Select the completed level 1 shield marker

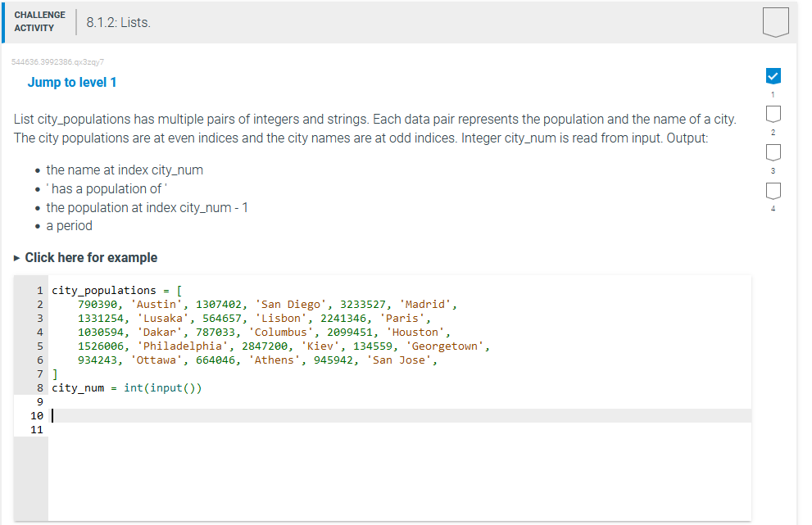point(773,75)
